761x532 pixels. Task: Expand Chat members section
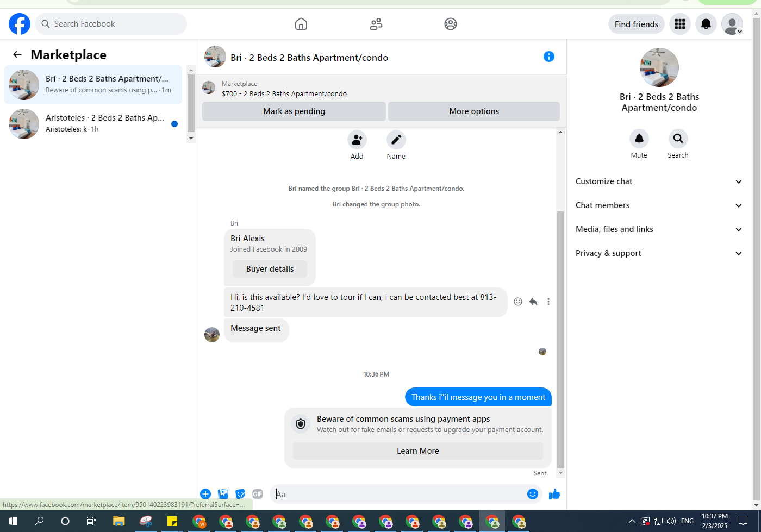tap(659, 205)
